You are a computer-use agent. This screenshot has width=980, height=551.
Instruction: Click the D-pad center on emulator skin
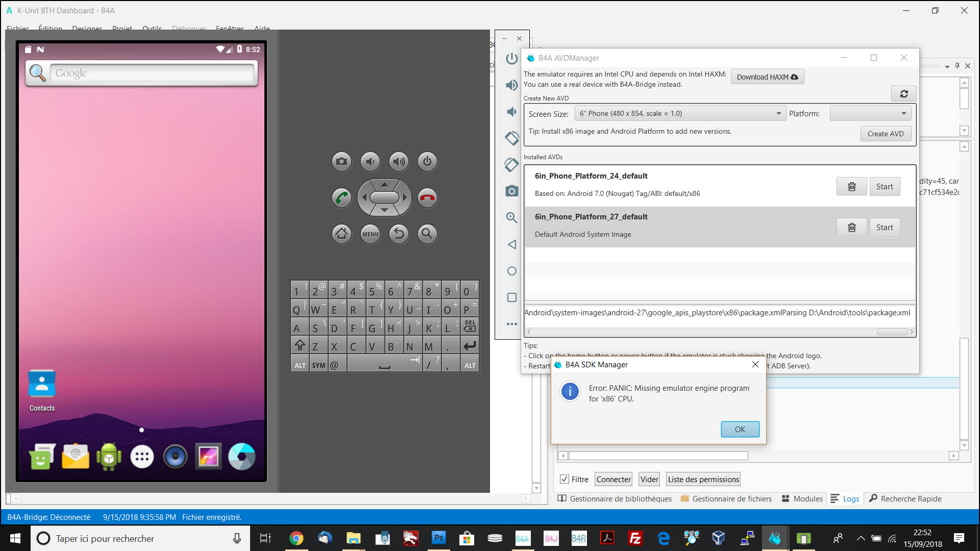coord(384,197)
